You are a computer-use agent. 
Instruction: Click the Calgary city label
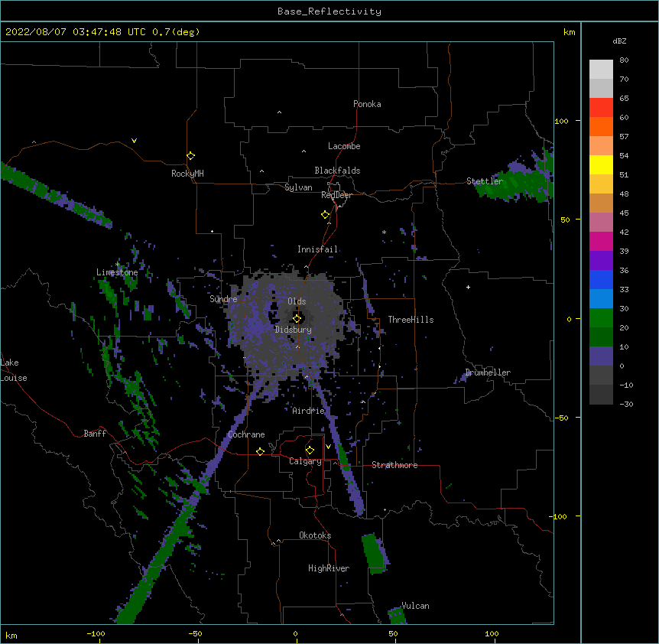[305, 461]
